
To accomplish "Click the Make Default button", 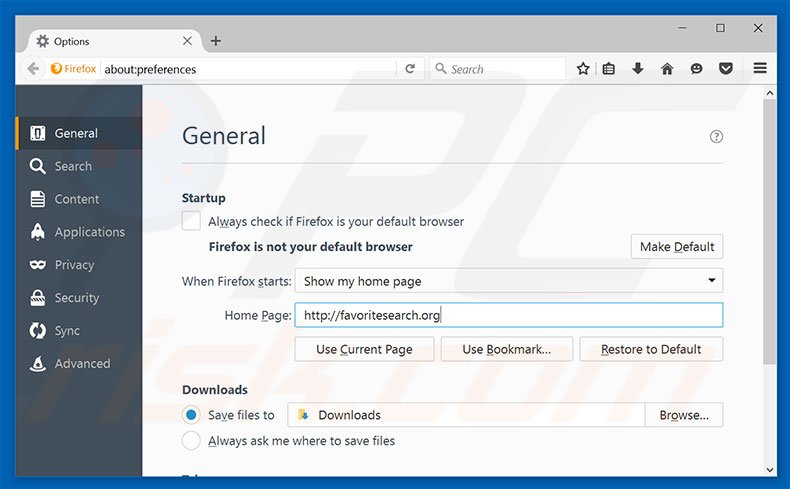I will (677, 246).
